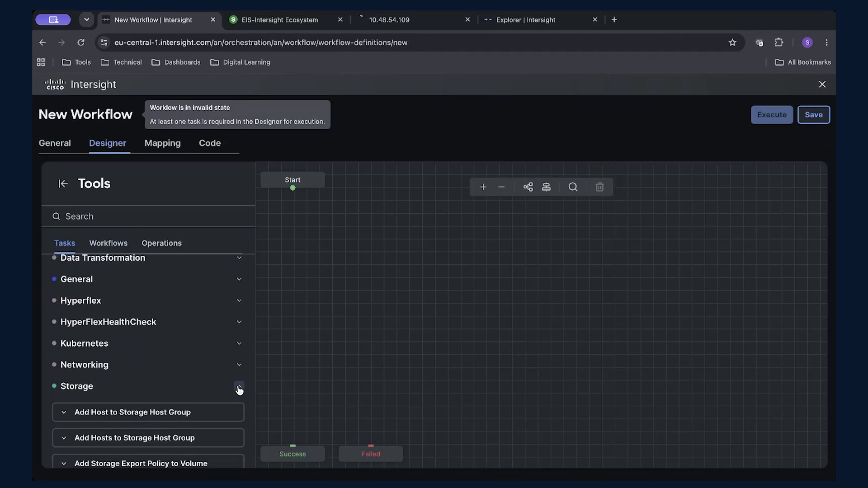Select the Workflows tab in Tools
The height and width of the screenshot is (488, 868).
click(x=108, y=243)
